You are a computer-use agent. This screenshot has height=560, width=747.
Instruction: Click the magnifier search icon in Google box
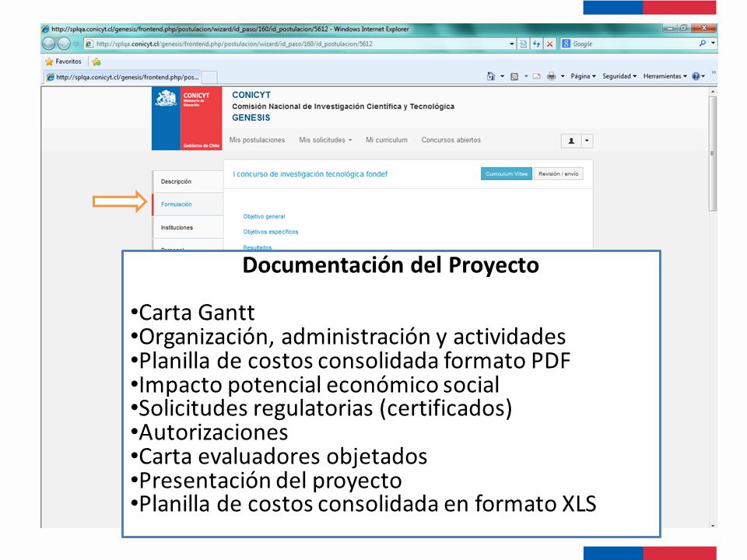[702, 44]
